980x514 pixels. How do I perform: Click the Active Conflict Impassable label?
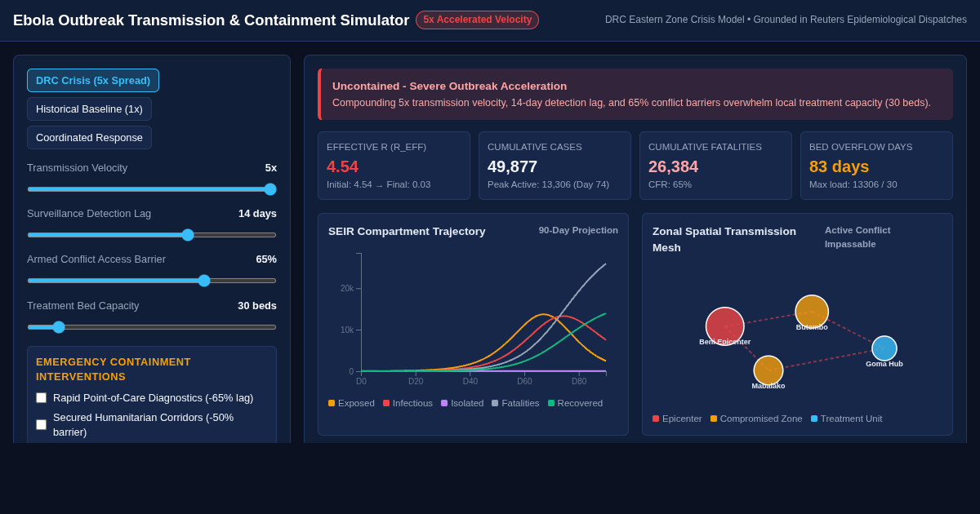(857, 237)
